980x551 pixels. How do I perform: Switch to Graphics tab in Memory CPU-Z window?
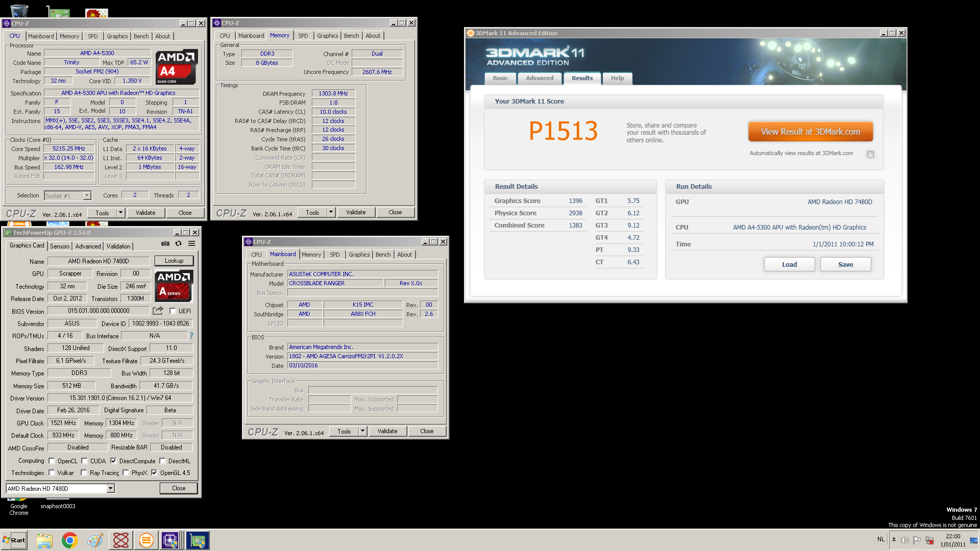tap(327, 36)
